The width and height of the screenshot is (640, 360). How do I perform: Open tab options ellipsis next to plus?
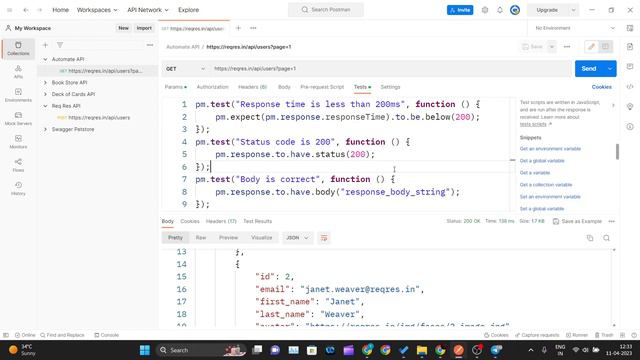pos(253,28)
